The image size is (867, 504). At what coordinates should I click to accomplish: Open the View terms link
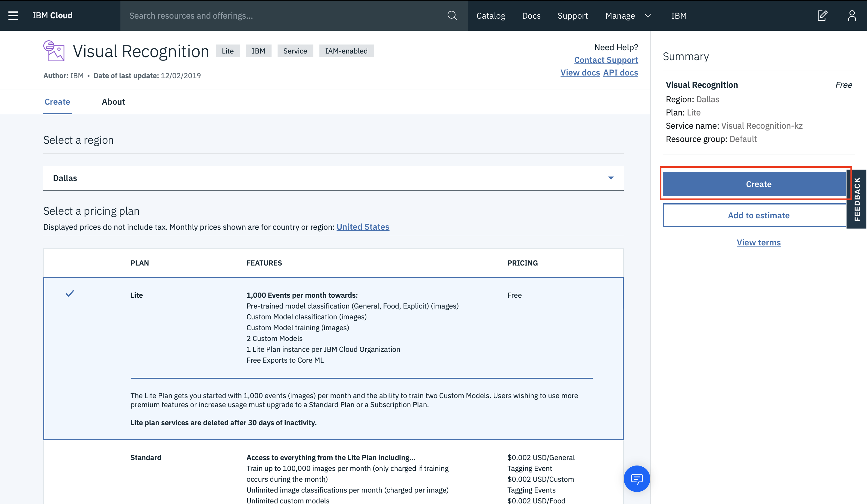pos(758,242)
